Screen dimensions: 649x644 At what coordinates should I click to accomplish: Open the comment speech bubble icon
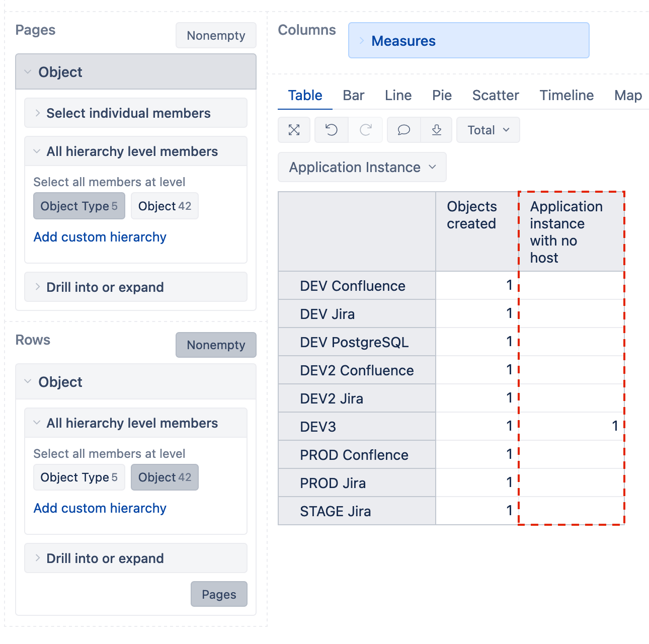click(x=404, y=130)
